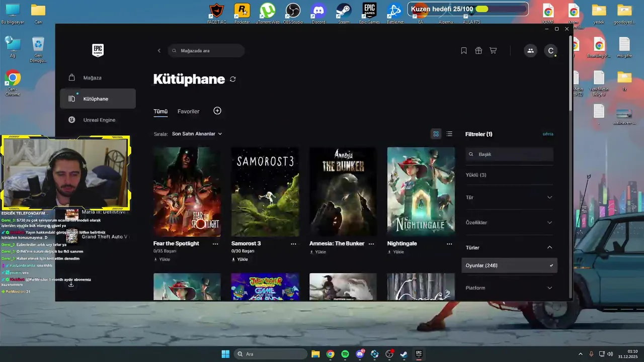
Task: Open Spotify from the taskbar
Action: tap(345, 354)
